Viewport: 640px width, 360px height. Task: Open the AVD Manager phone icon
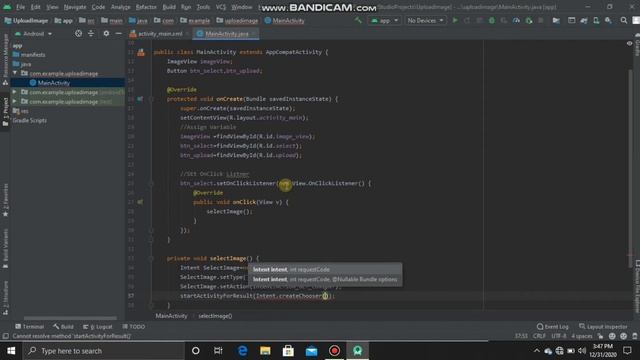[x=596, y=20]
